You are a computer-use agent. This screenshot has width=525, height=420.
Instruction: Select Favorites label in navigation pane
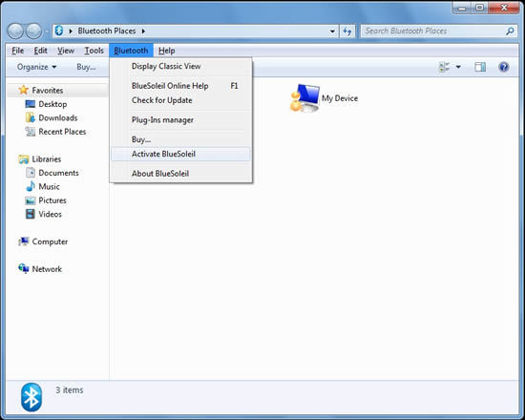pyautogui.click(x=48, y=91)
